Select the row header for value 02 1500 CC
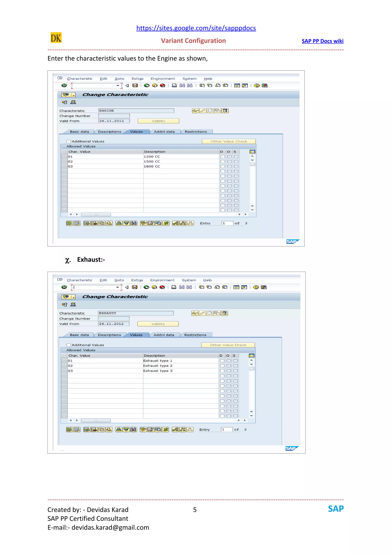The width and height of the screenshot is (392, 555). (64, 161)
